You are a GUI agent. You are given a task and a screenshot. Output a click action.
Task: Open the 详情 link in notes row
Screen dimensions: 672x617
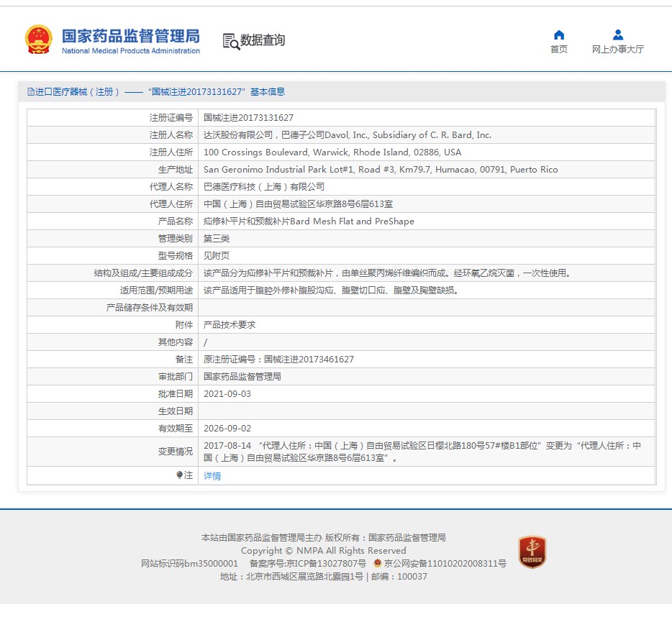click(212, 476)
